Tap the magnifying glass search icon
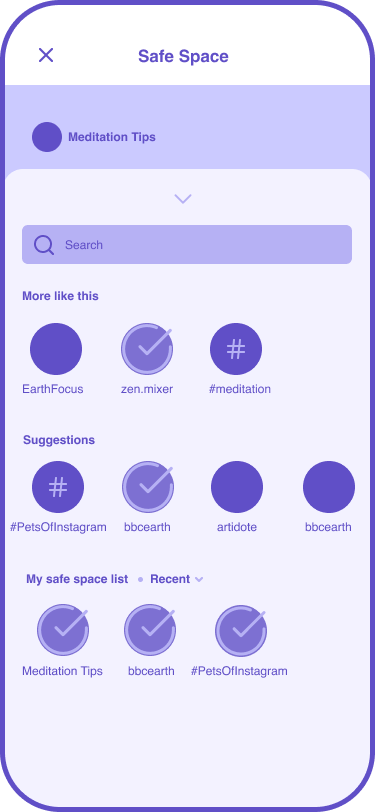Screen dimensions: 375x812 pos(44,245)
